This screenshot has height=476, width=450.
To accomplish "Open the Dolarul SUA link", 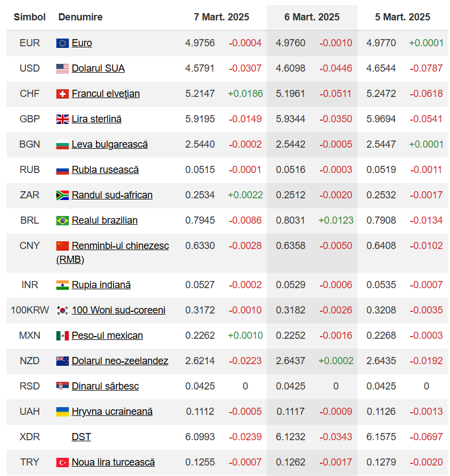I will tap(98, 68).
